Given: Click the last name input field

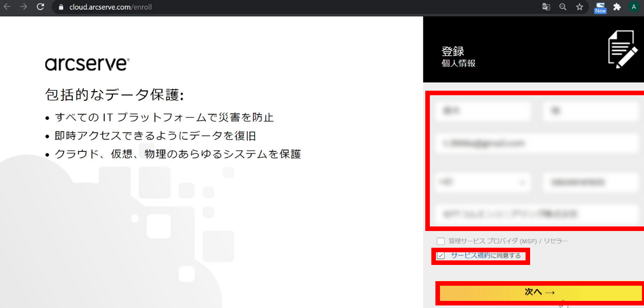Looking at the screenshot, I should tap(483, 110).
